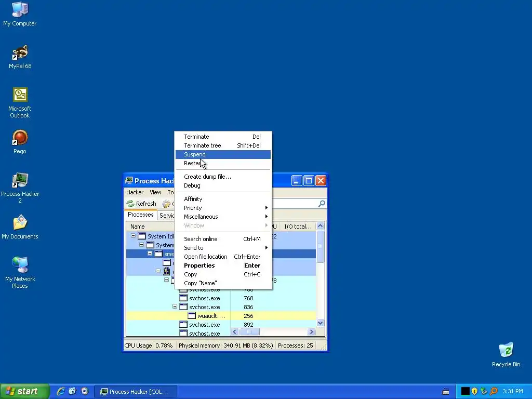
Task: Open Properties from the context menu
Action: [x=223, y=265]
